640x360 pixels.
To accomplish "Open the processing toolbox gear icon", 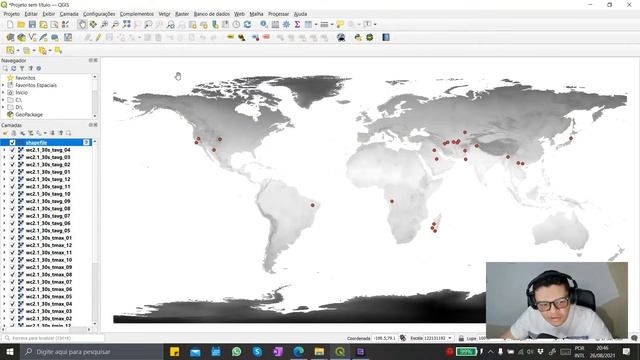I will point(287,24).
